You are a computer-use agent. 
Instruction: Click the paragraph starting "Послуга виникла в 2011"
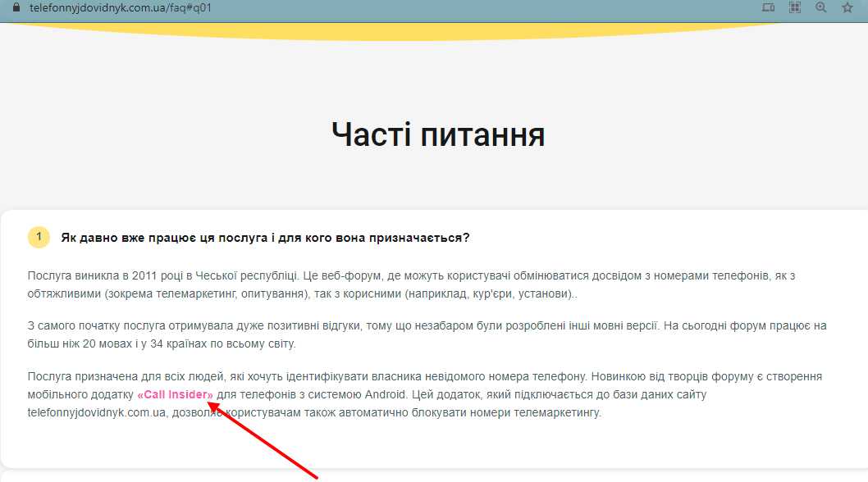point(410,284)
